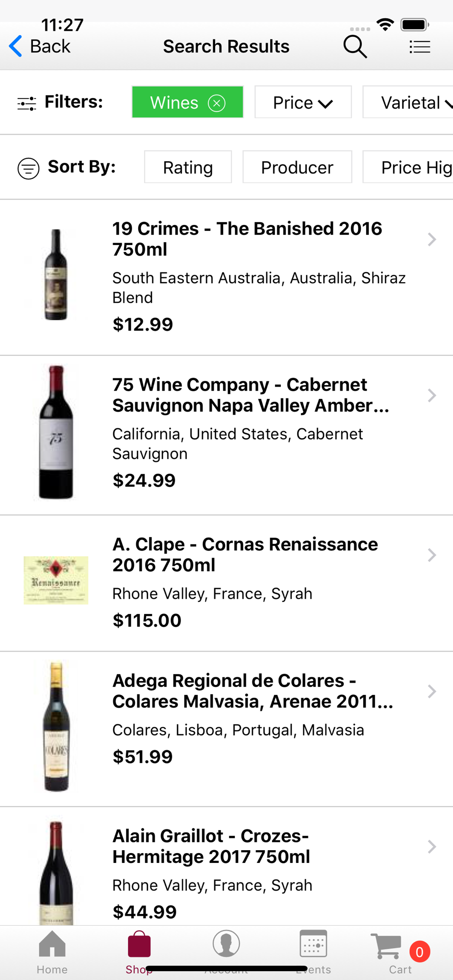The image size is (453, 980).
Task: Tap the Shop bag icon
Action: [x=139, y=946]
